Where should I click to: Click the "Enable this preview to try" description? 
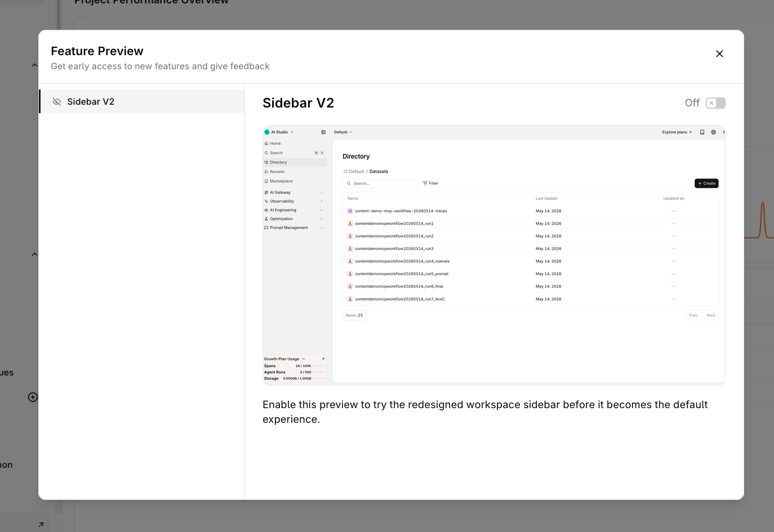tap(485, 412)
